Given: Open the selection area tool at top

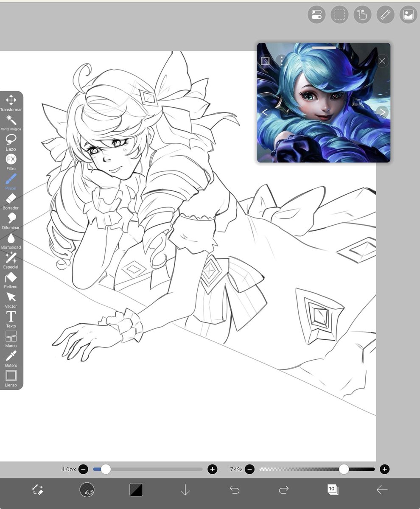Looking at the screenshot, I should point(339,15).
